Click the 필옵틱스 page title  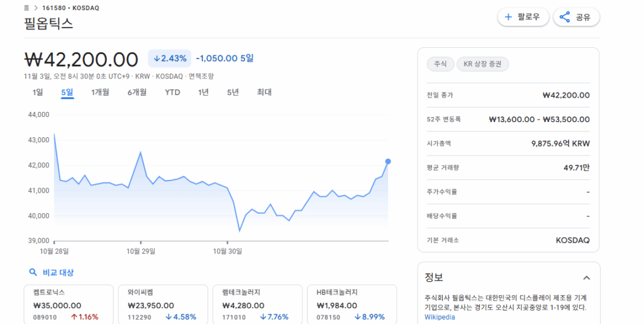tap(48, 23)
